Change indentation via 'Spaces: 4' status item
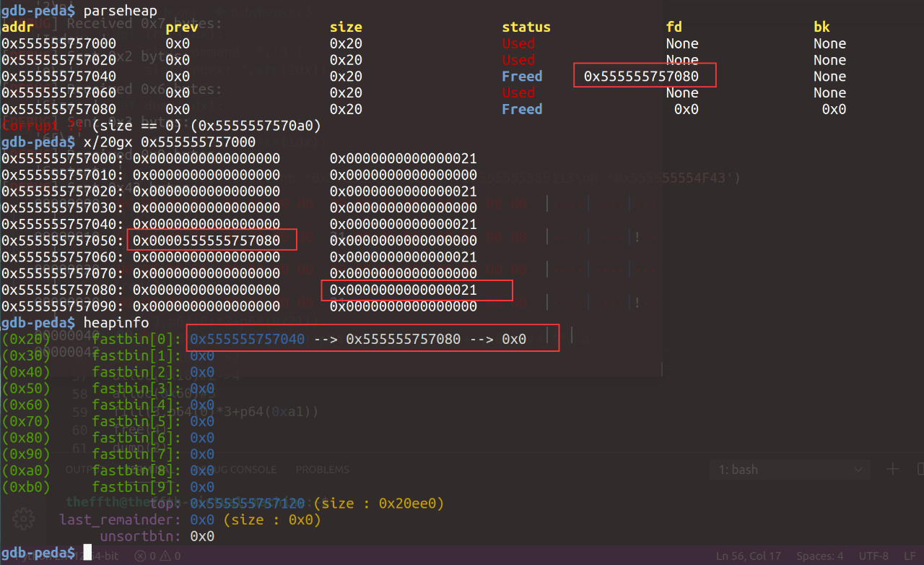924x565 pixels. [819, 556]
